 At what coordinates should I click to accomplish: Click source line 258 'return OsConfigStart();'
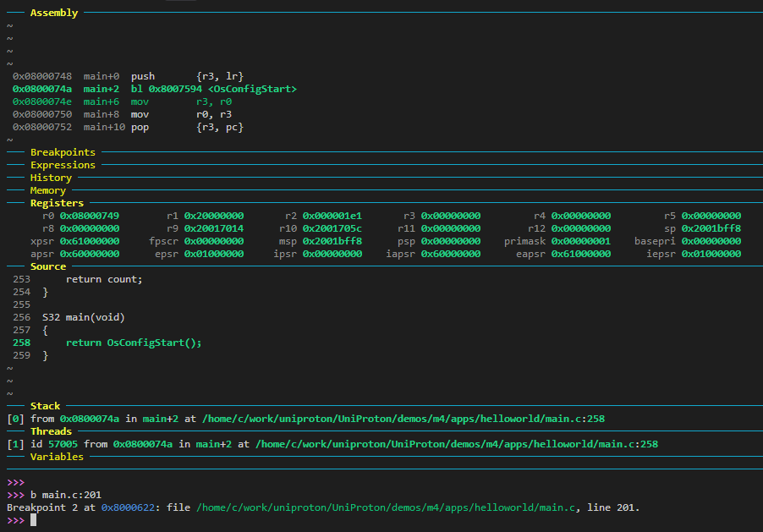pos(134,343)
